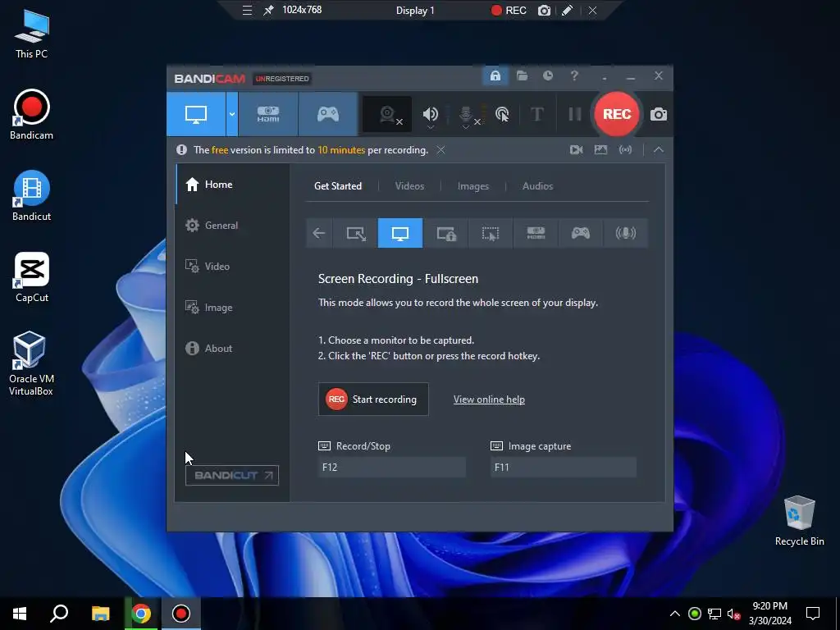Click the camera icon on overlay bar
The image size is (840, 630).
544,11
